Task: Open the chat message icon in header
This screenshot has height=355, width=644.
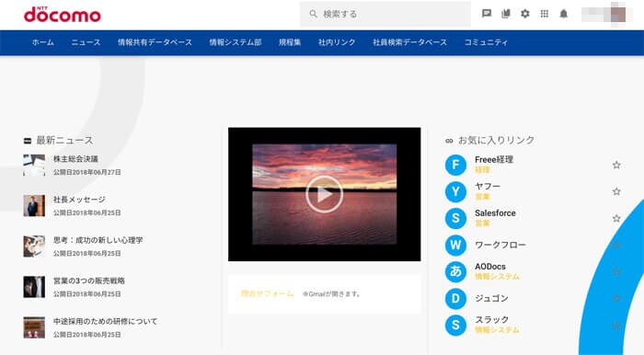Action: pyautogui.click(x=487, y=14)
